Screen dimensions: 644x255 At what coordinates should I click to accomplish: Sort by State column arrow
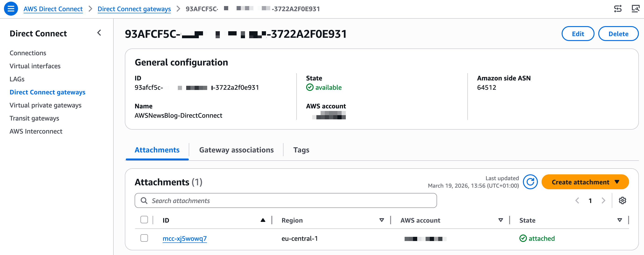tap(619, 220)
